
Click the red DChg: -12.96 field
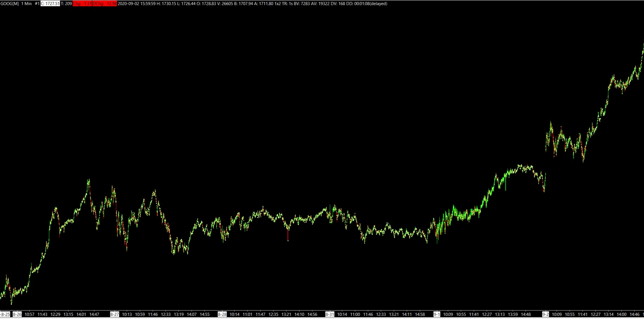105,4
